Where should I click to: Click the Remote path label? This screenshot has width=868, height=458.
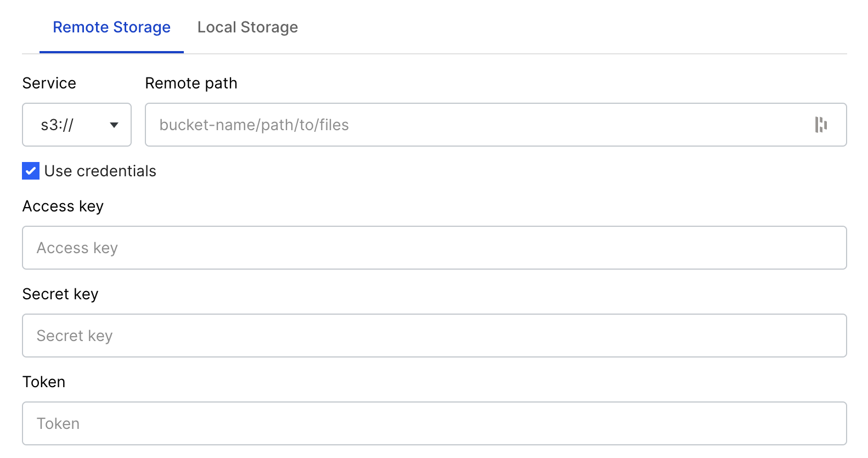click(191, 83)
